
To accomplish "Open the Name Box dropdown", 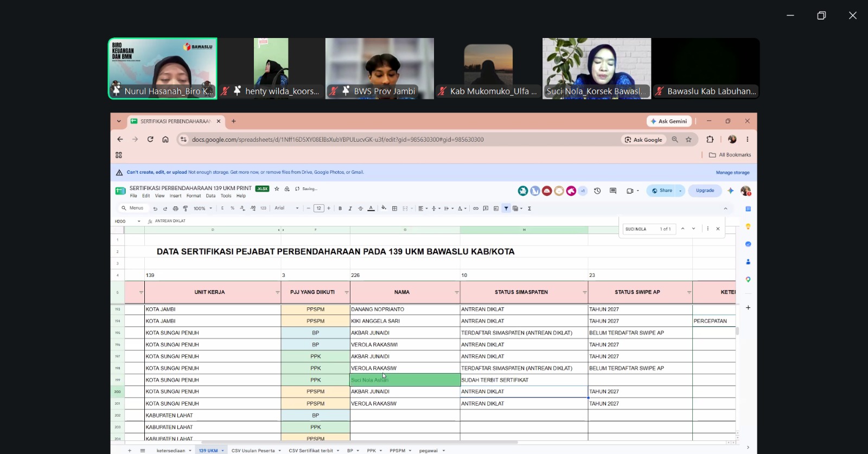I will [139, 222].
